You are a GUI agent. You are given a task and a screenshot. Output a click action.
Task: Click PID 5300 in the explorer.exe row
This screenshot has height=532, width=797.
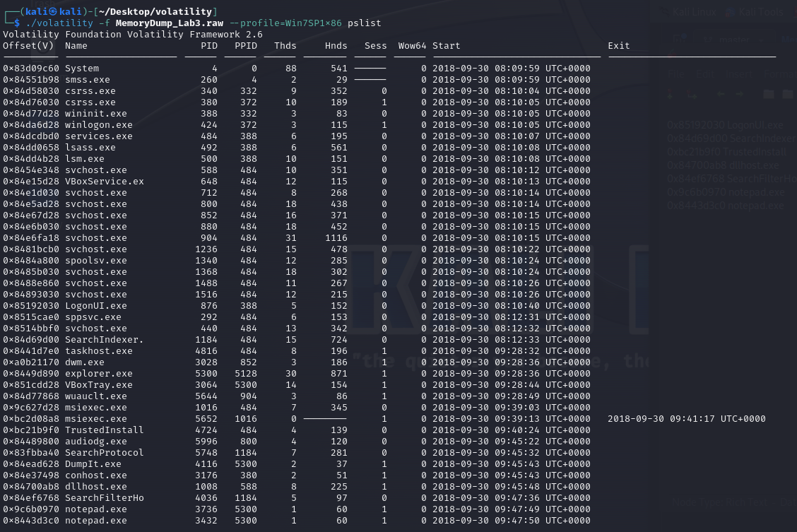(206, 374)
